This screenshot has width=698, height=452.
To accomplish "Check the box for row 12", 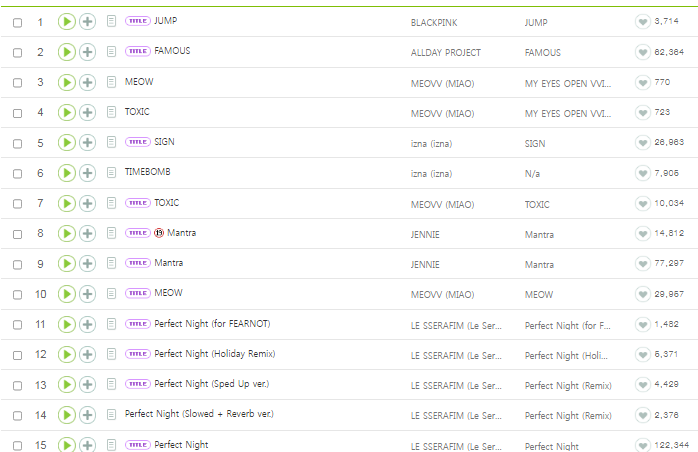I will (x=17, y=355).
